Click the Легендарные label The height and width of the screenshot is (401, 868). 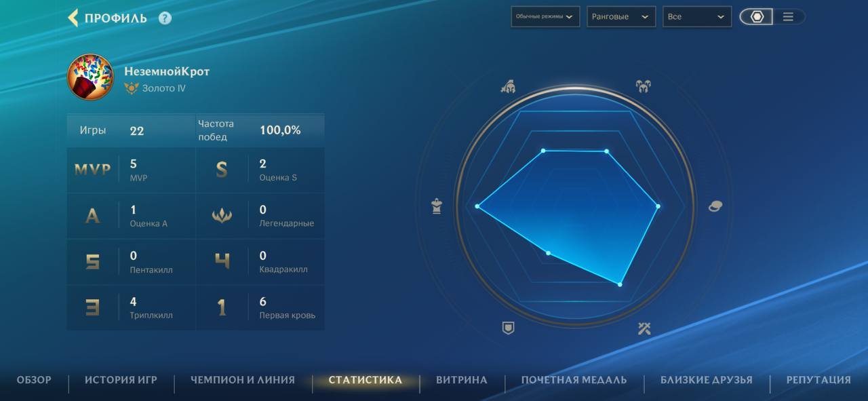click(287, 223)
